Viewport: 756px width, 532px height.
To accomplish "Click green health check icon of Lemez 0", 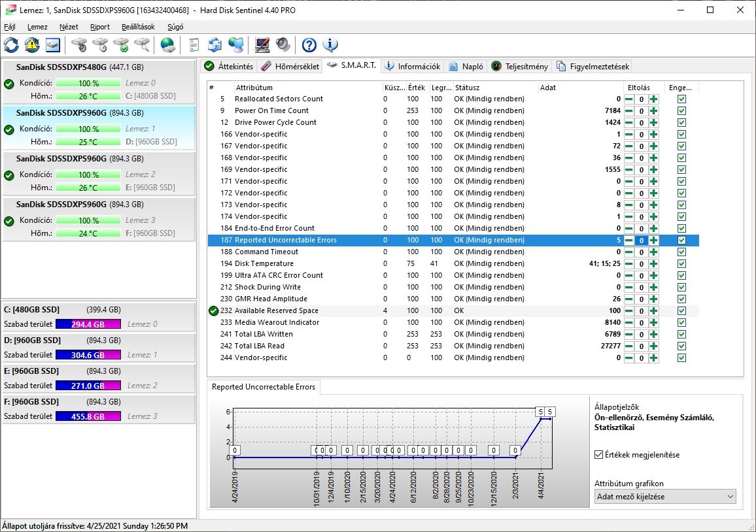I will coord(9,84).
